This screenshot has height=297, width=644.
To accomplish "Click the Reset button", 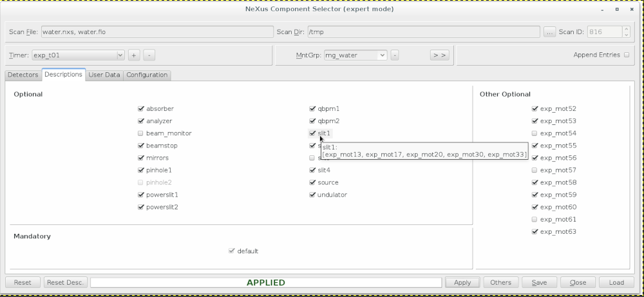I will coord(23,283).
